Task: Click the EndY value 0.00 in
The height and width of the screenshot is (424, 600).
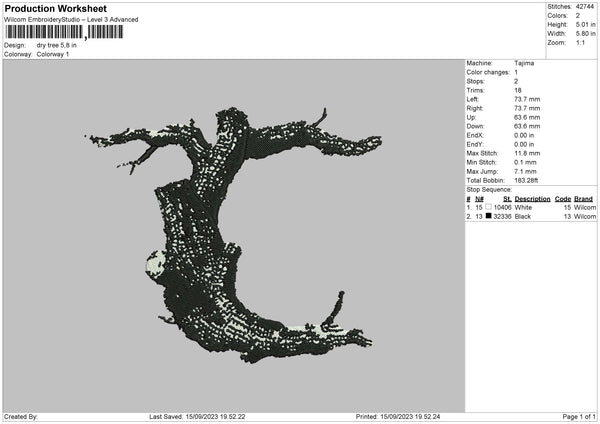Action: click(x=524, y=144)
